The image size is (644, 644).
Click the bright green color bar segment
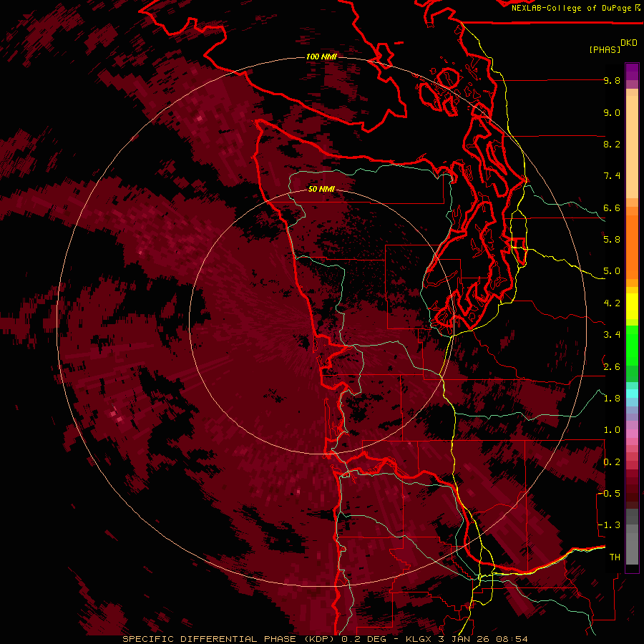tap(632, 345)
